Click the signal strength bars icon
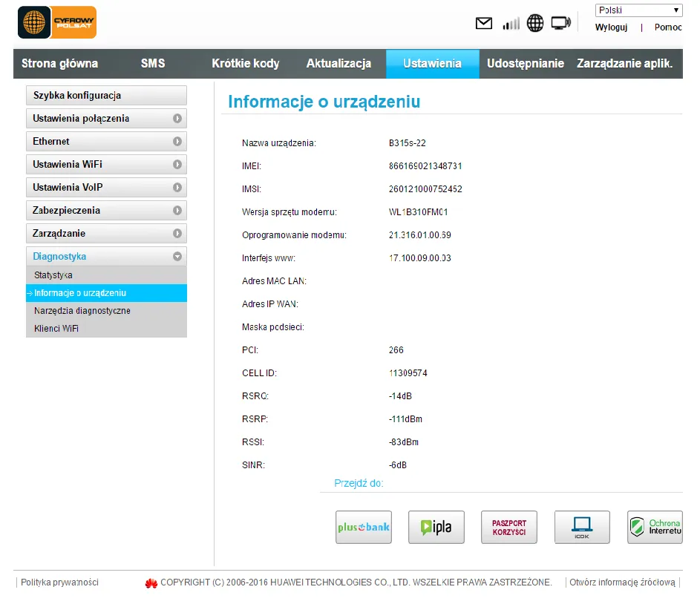 click(x=511, y=23)
